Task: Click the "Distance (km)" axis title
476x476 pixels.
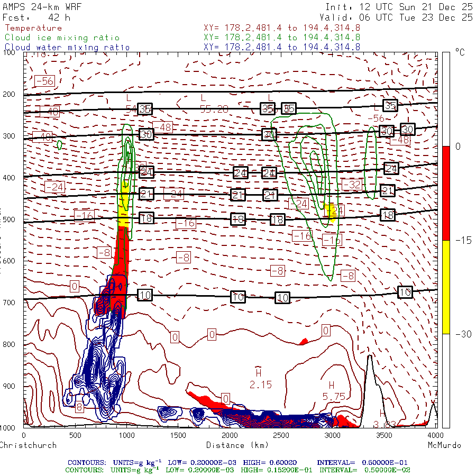Action: coord(237,445)
